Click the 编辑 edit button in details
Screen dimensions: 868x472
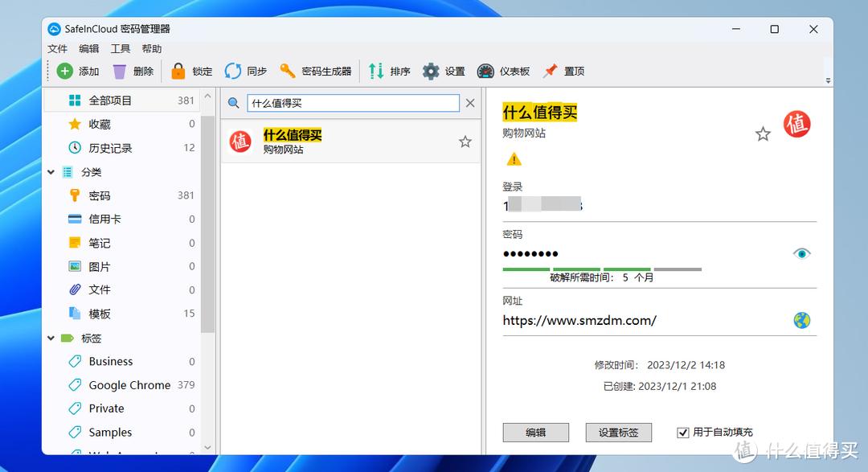(x=535, y=433)
